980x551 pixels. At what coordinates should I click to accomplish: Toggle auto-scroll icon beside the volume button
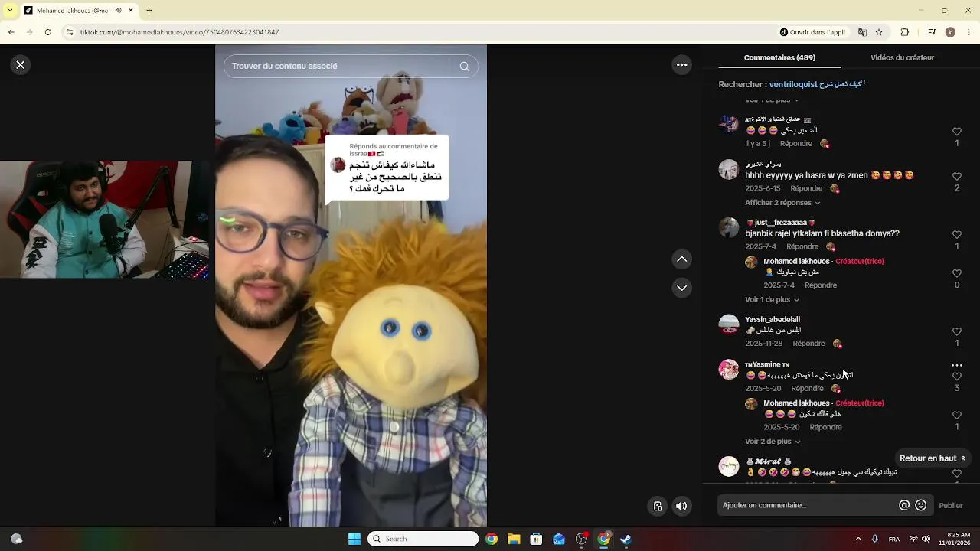658,506
